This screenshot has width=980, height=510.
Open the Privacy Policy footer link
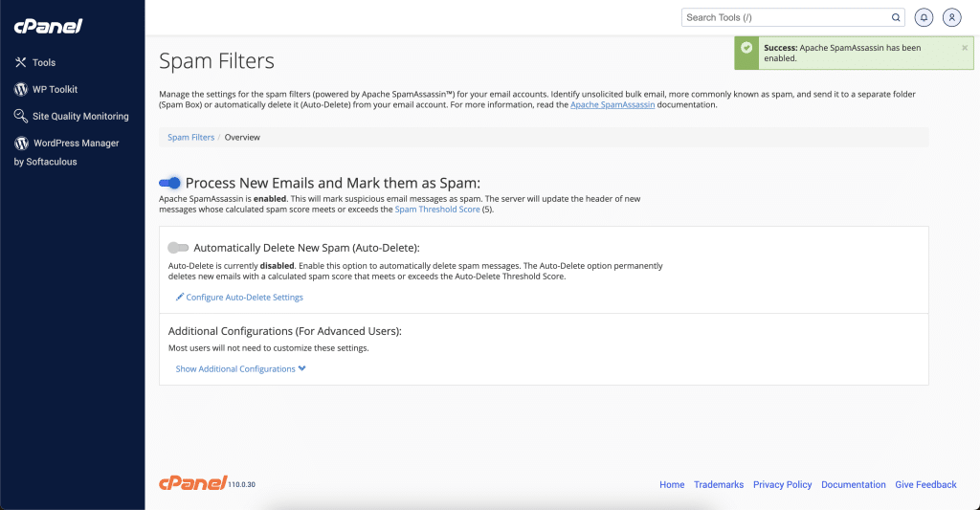[x=783, y=485]
